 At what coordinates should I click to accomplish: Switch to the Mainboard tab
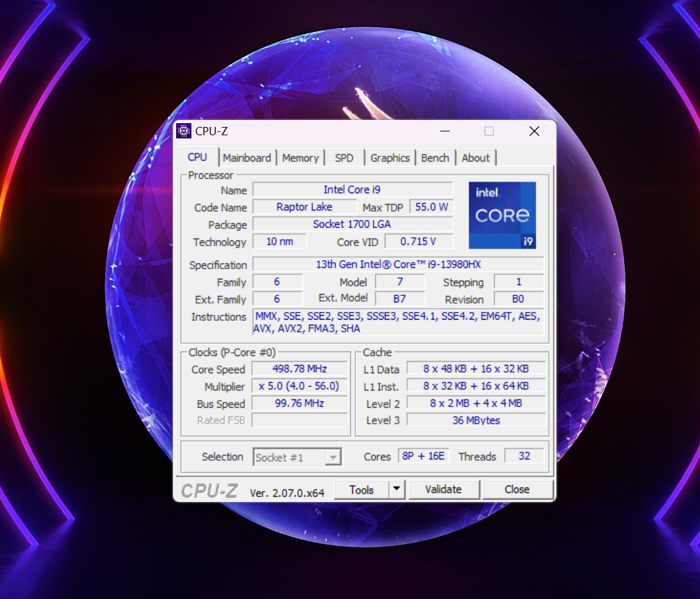247,158
